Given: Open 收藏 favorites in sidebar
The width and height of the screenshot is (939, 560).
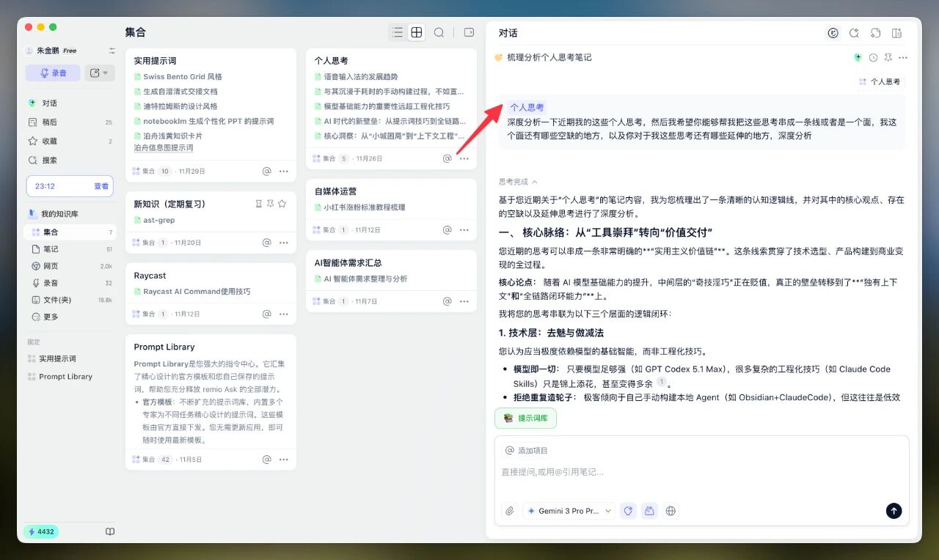Looking at the screenshot, I should [x=49, y=141].
